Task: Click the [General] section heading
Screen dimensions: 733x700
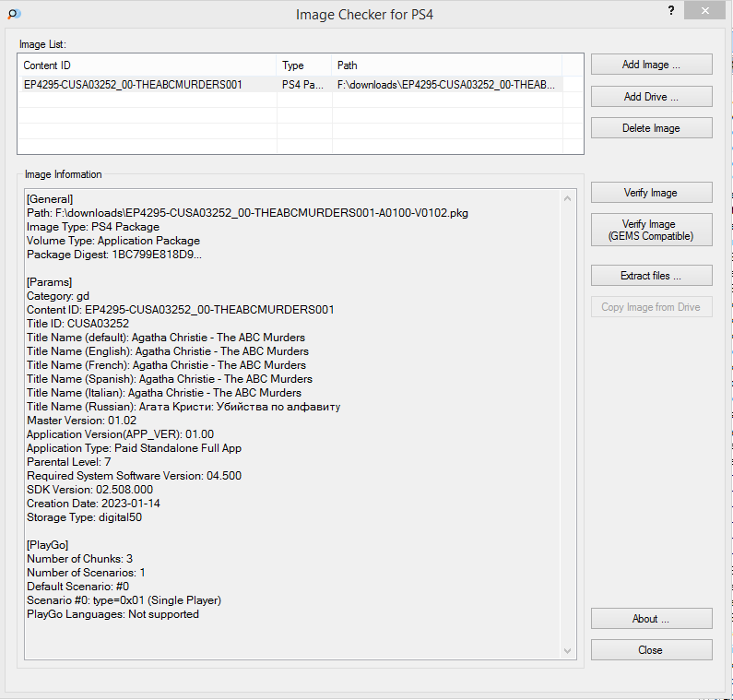Action: click(x=50, y=199)
